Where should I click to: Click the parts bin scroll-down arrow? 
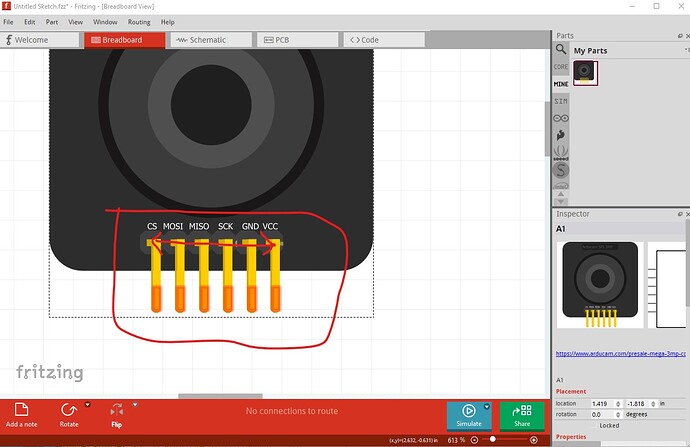561,202
